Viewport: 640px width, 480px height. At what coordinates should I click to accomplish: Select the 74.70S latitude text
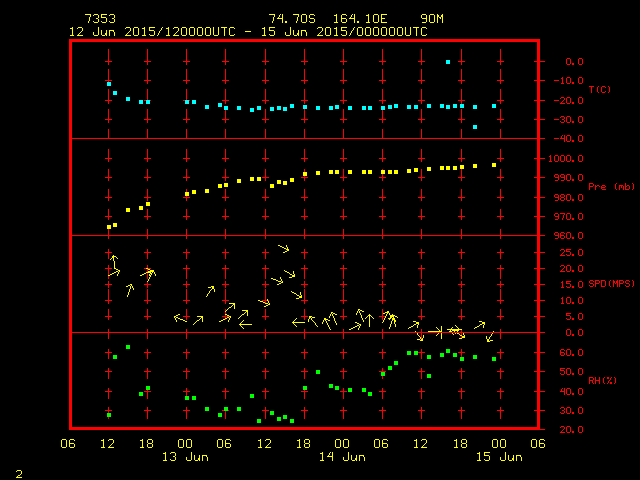coord(291,19)
